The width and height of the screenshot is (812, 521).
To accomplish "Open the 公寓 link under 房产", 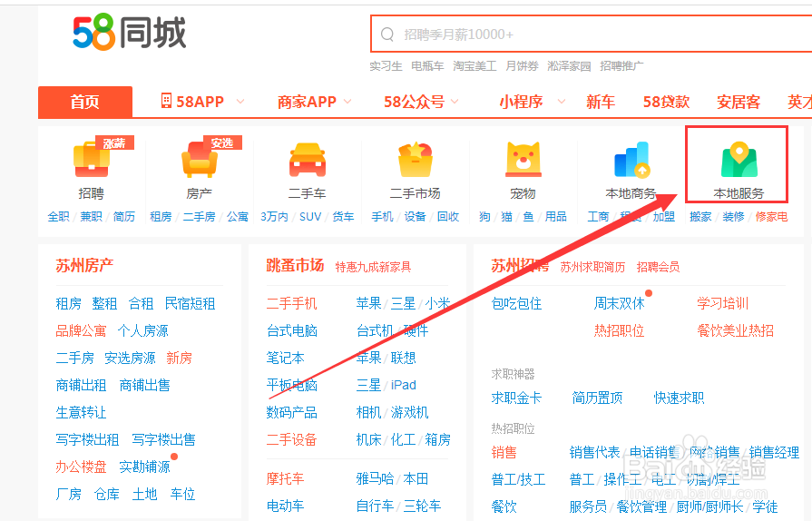I will click(x=238, y=217).
